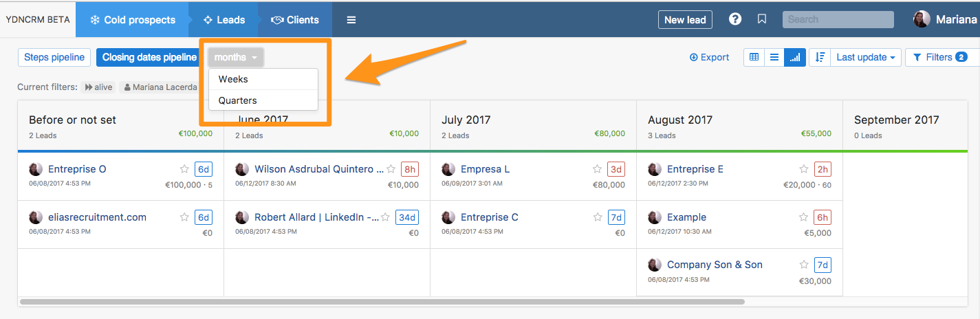Expand the Filters panel

click(941, 58)
